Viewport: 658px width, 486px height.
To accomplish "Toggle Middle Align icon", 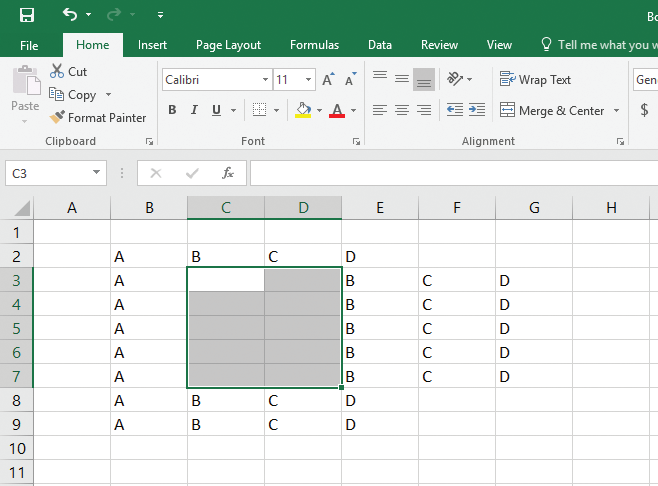I will tap(402, 79).
